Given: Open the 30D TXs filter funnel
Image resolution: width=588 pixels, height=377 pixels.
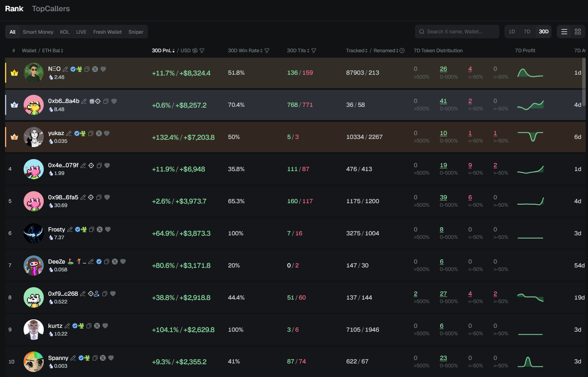Looking at the screenshot, I should pyautogui.click(x=314, y=51).
